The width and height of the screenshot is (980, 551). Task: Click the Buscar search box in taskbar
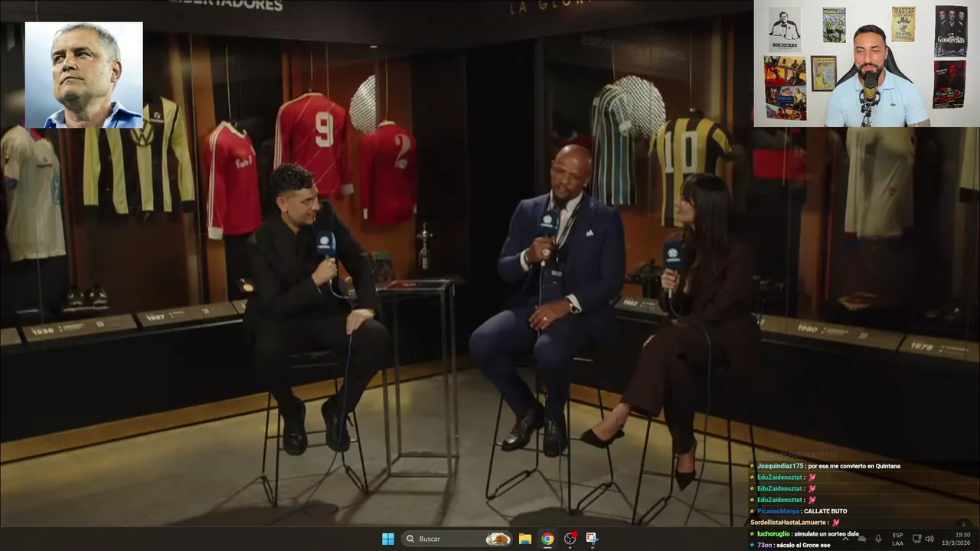456,539
